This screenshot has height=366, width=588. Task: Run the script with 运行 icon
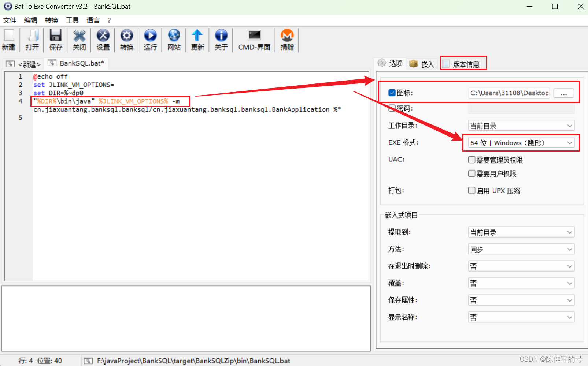(150, 40)
